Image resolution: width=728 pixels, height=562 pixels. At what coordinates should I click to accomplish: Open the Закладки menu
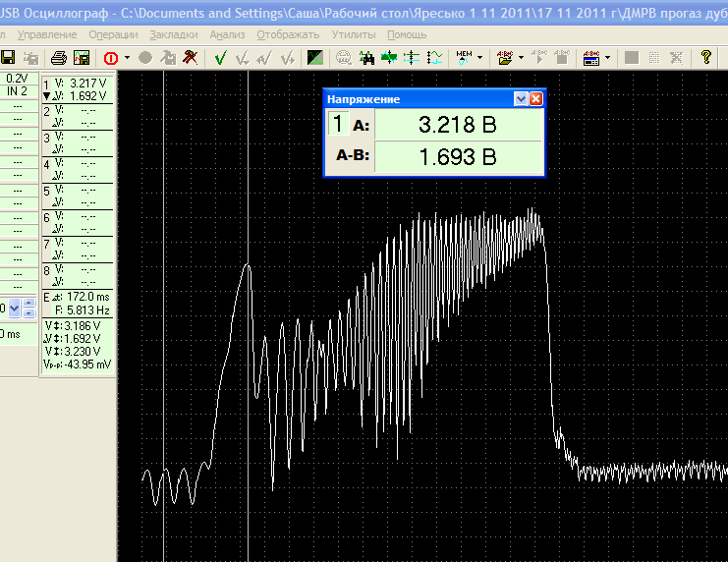point(174,34)
